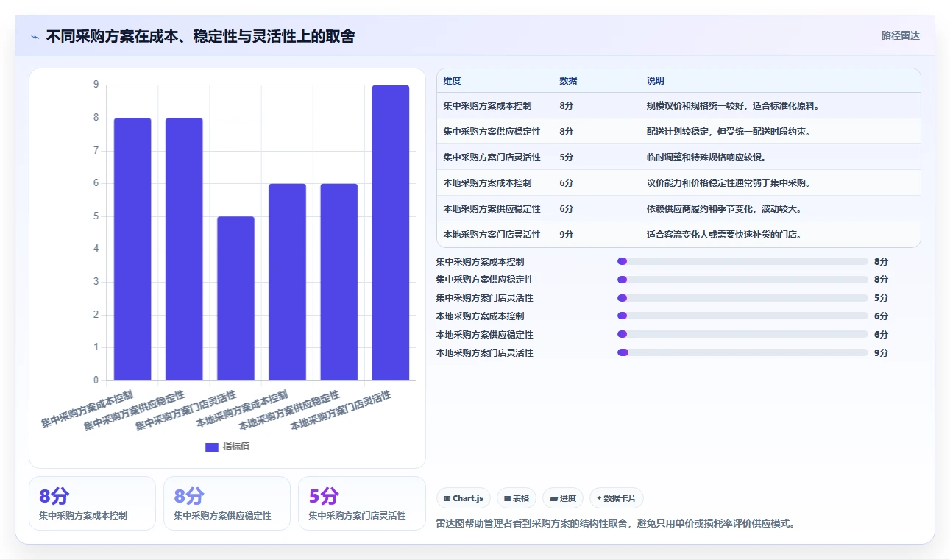Click the progress bar for 本地采购方案门店灵活性
This screenshot has height=560, width=950.
point(742,352)
